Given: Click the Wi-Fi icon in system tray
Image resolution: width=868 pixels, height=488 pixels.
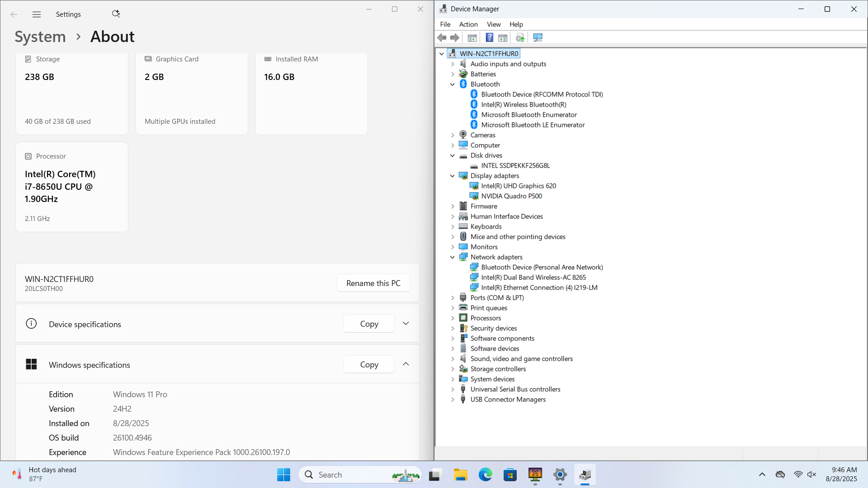Looking at the screenshot, I should tap(798, 474).
